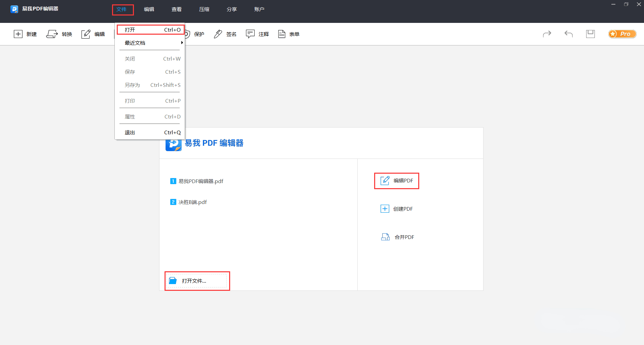Image resolution: width=644 pixels, height=345 pixels.
Task: Select 打印 entry in the file menu
Action: [x=150, y=101]
